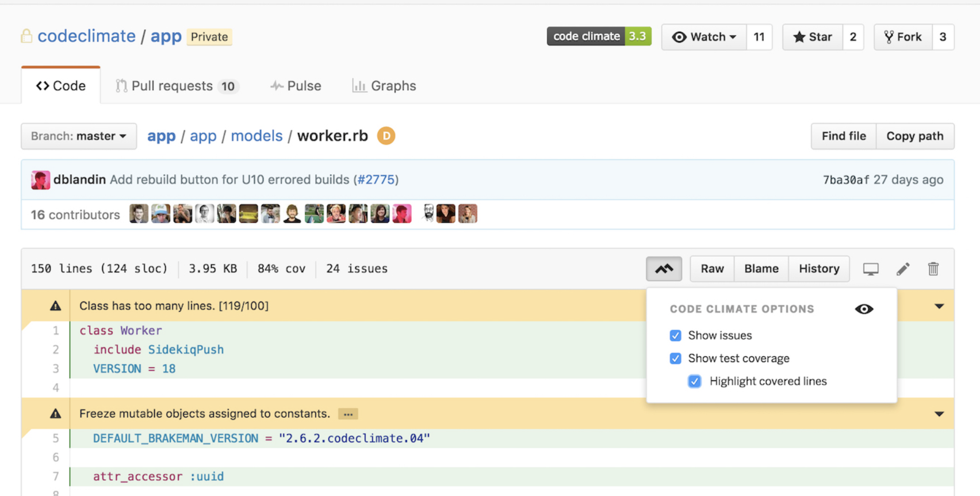This screenshot has width=980, height=496.
Task: Click the watchers count 11
Action: pos(759,37)
